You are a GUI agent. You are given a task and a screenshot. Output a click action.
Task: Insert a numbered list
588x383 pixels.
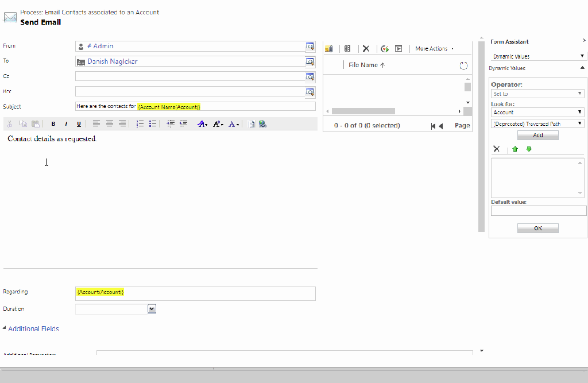(140, 124)
